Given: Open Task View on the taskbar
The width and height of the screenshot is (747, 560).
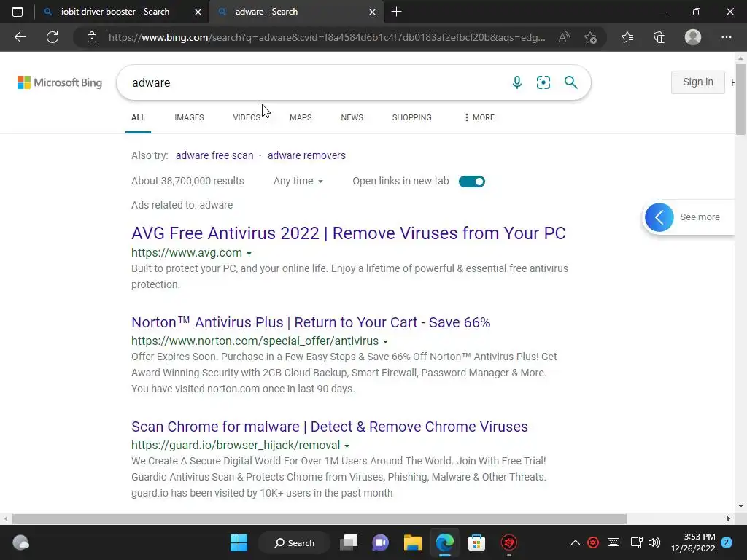Looking at the screenshot, I should click(349, 542).
